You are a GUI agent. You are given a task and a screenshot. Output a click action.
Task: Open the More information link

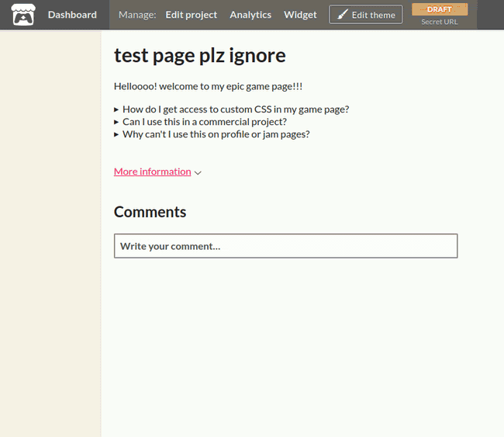[x=152, y=172]
